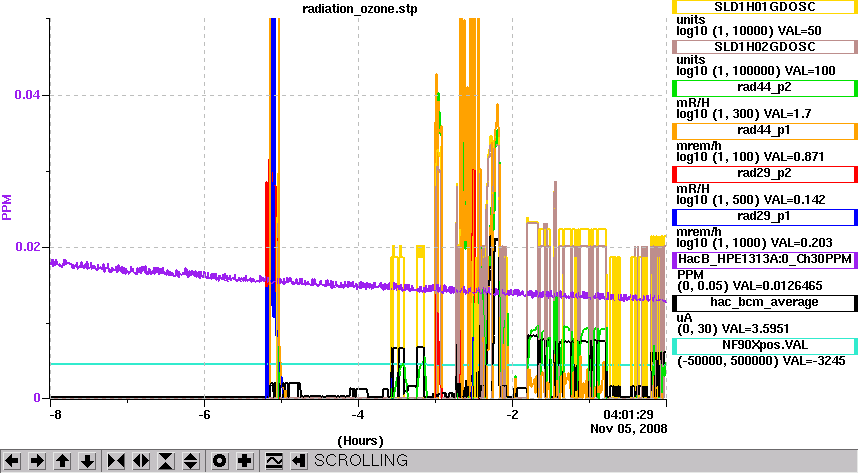Click the Nov 05, 2008 date
The height and width of the screenshot is (473, 858).
[628, 428]
